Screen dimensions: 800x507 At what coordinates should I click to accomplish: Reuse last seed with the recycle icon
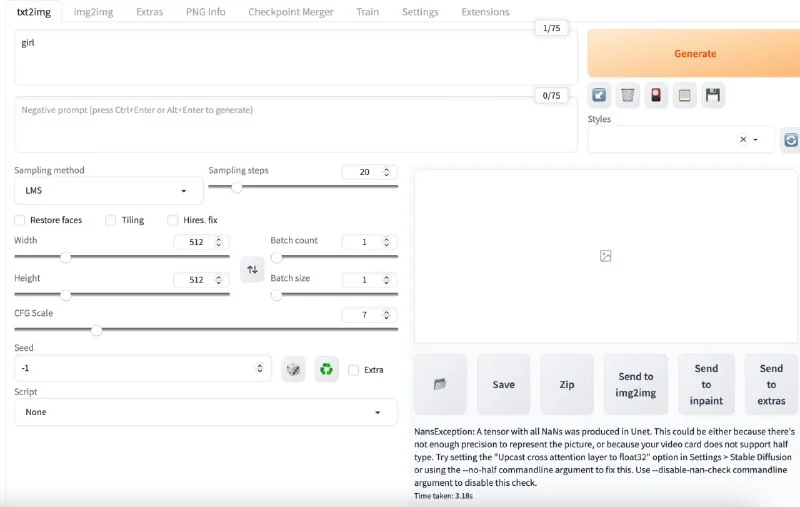tap(326, 369)
